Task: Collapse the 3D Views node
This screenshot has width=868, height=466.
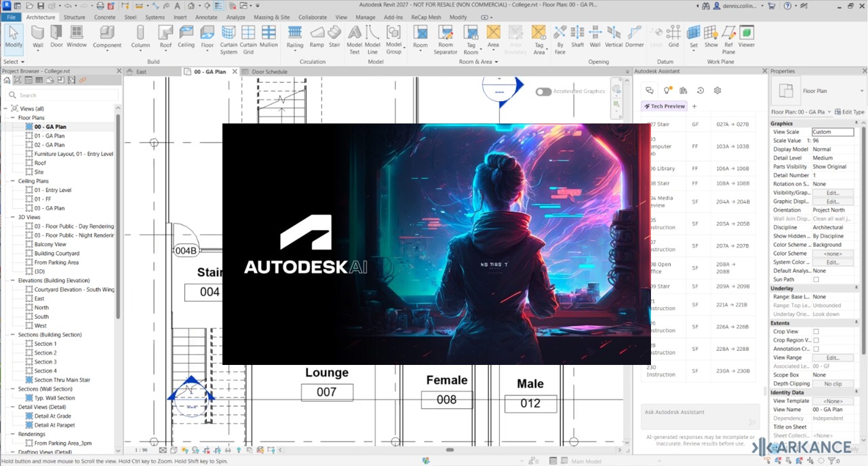Action: (x=12, y=217)
